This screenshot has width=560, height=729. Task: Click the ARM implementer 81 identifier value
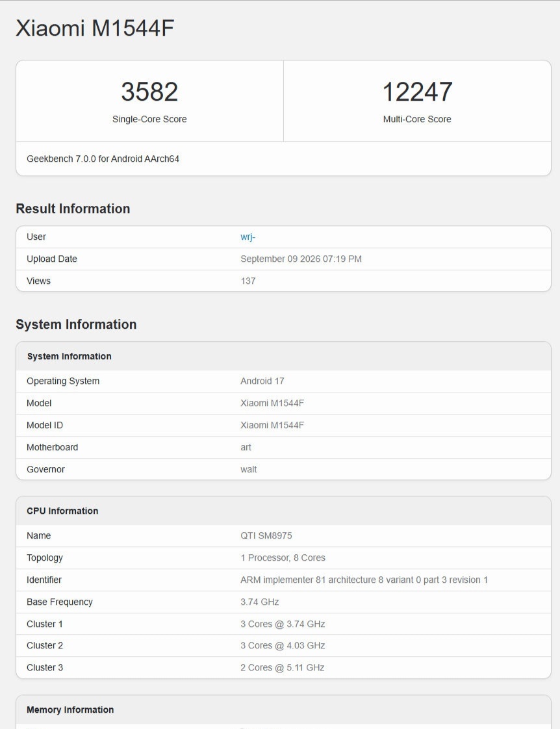click(364, 580)
